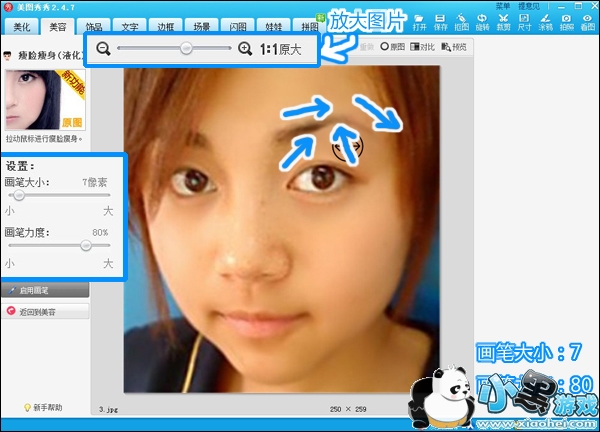
Task: Click the 打开 (open file) toolbar icon
Action: 419,22
